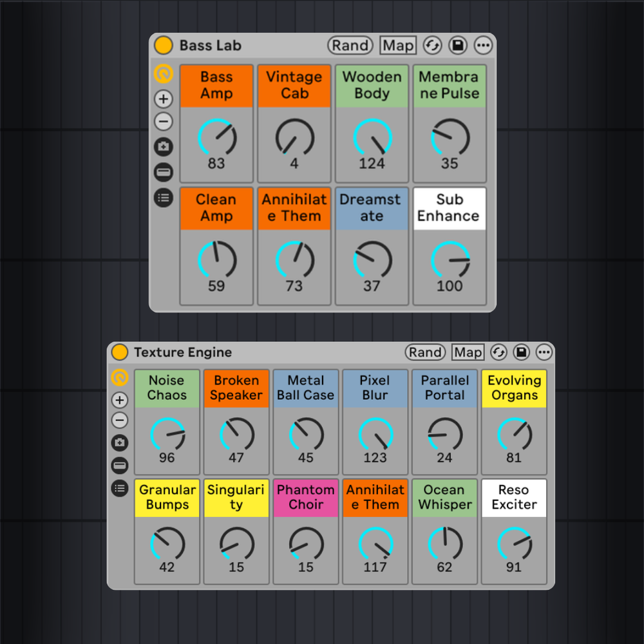Open Bass Lab three-dots options menu
Screen dimensions: 644x644
[483, 46]
